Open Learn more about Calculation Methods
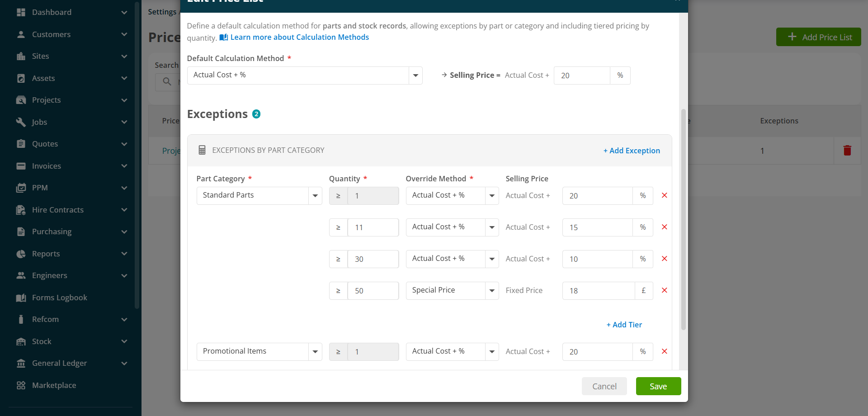The height and width of the screenshot is (416, 868). pos(294,37)
